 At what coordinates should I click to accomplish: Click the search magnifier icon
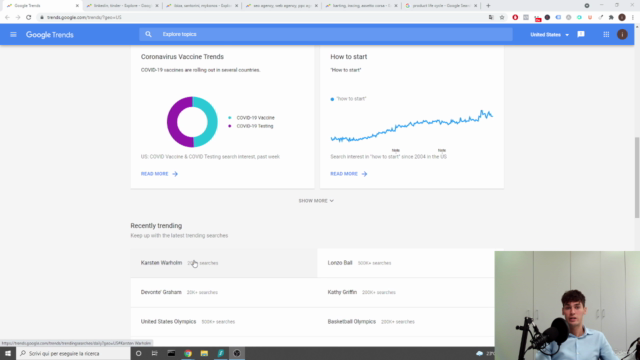click(x=149, y=34)
